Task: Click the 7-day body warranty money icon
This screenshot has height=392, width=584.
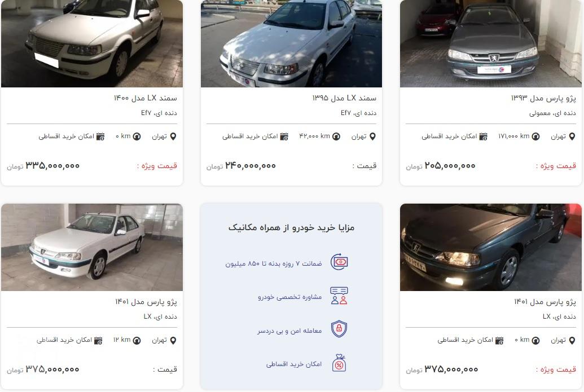Action: 339,262
